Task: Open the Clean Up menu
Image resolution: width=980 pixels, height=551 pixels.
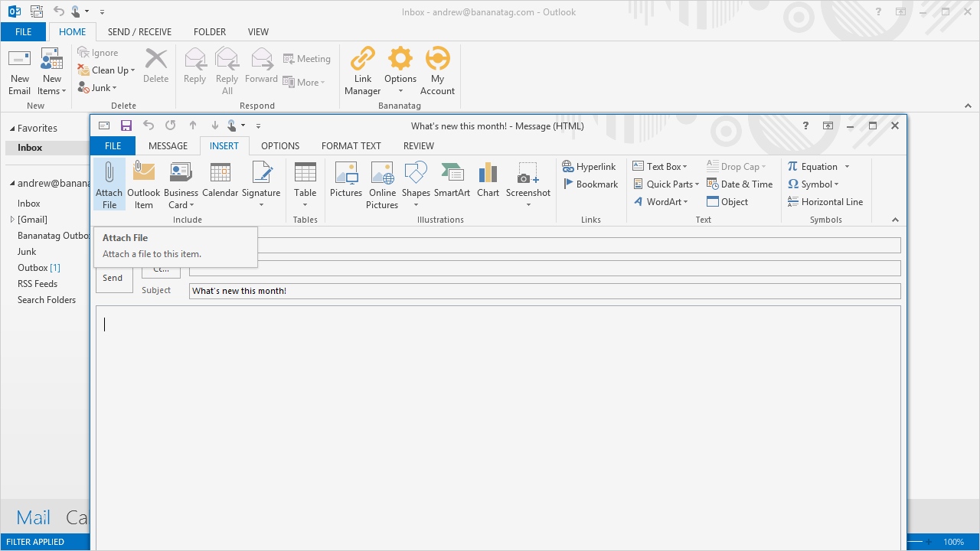Action: click(106, 70)
